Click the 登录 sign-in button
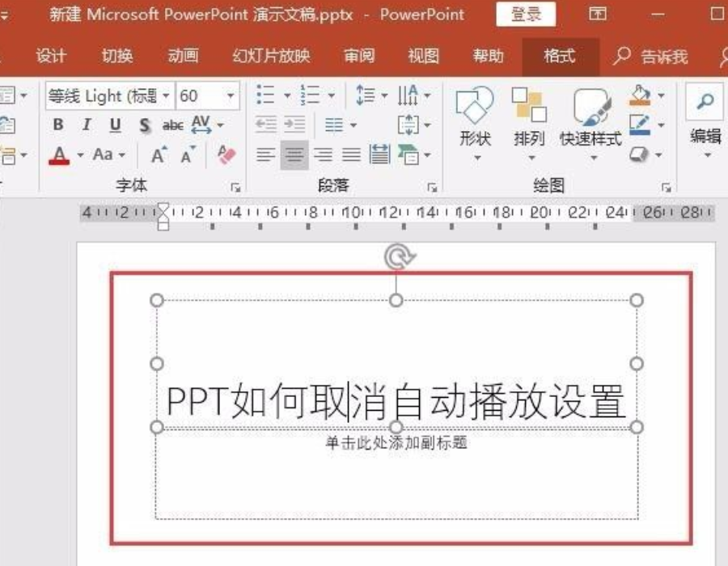The height and width of the screenshot is (566, 728). [x=527, y=15]
